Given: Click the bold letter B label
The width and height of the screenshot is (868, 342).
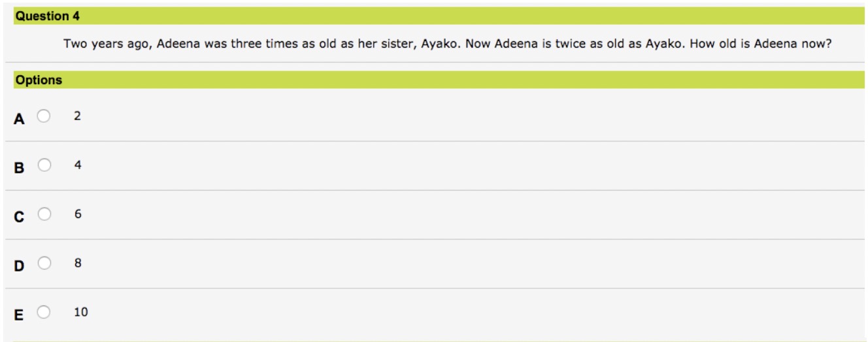Looking at the screenshot, I should 20,167.
